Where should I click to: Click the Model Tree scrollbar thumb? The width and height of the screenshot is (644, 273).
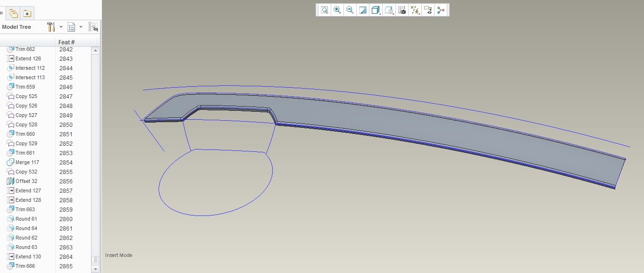pyautogui.click(x=95, y=260)
